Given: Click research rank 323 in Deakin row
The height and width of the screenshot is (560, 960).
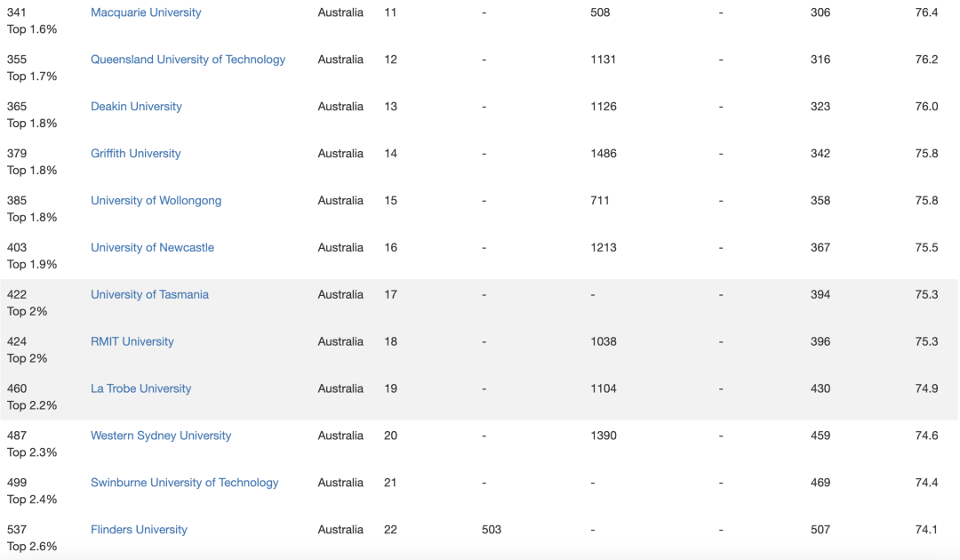Looking at the screenshot, I should tap(820, 107).
